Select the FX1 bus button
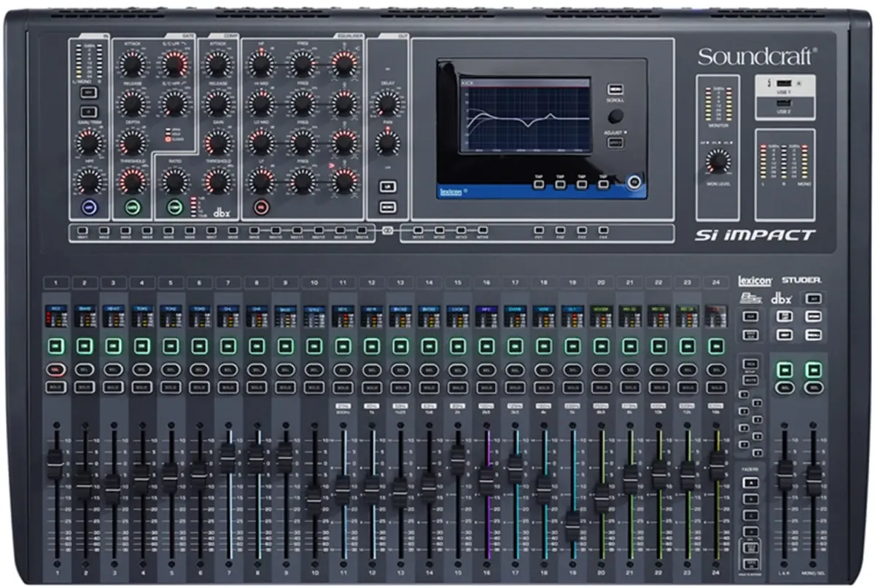The height and width of the screenshot is (588, 875). 538,231
